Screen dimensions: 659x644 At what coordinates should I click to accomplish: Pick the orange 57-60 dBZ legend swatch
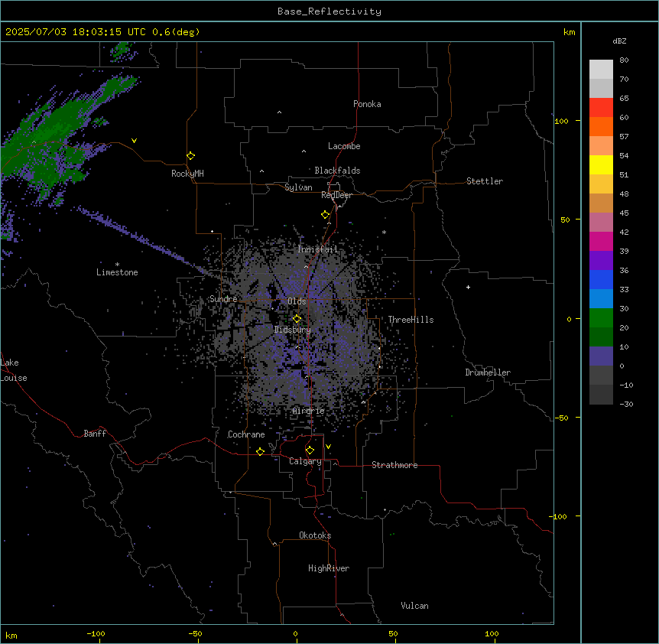coord(601,126)
